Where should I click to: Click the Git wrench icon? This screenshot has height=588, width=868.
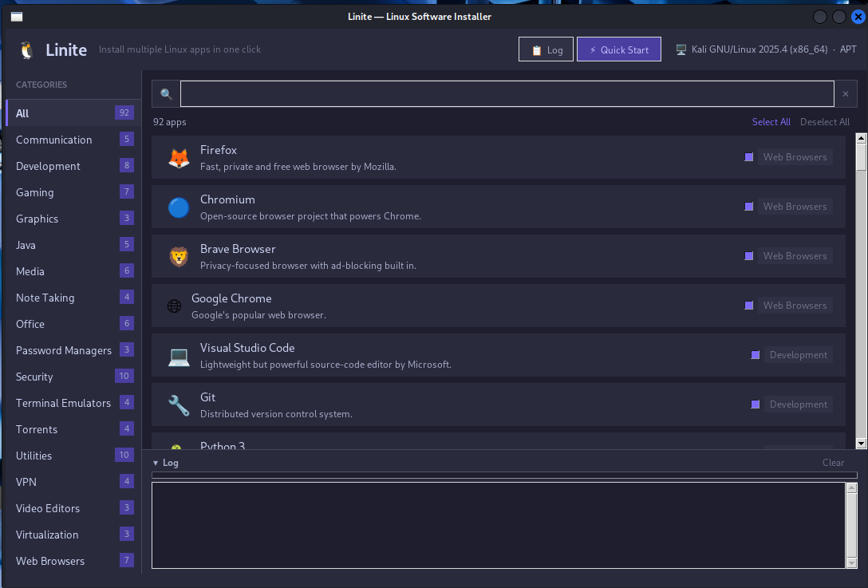pos(179,405)
